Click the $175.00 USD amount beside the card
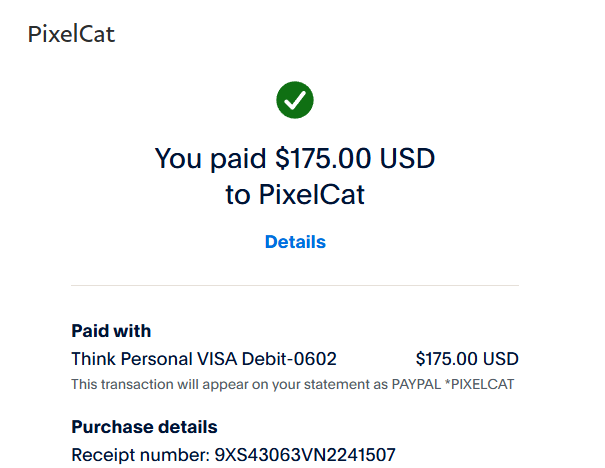 click(467, 359)
